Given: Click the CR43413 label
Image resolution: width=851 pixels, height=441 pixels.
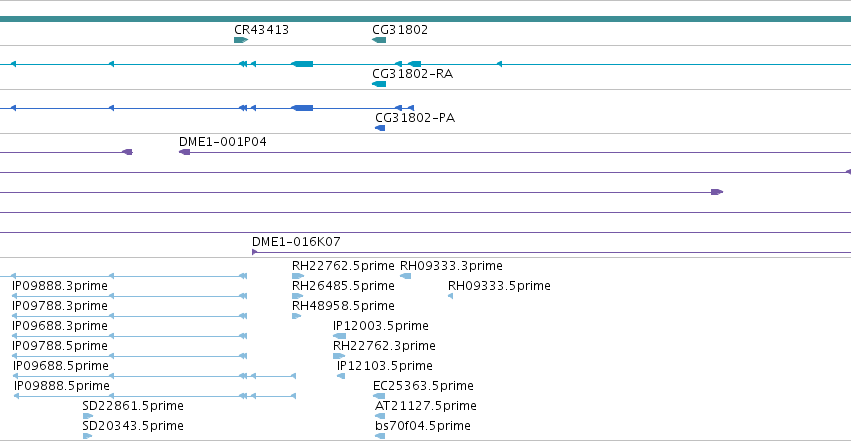Looking at the screenshot, I should click(x=262, y=30).
